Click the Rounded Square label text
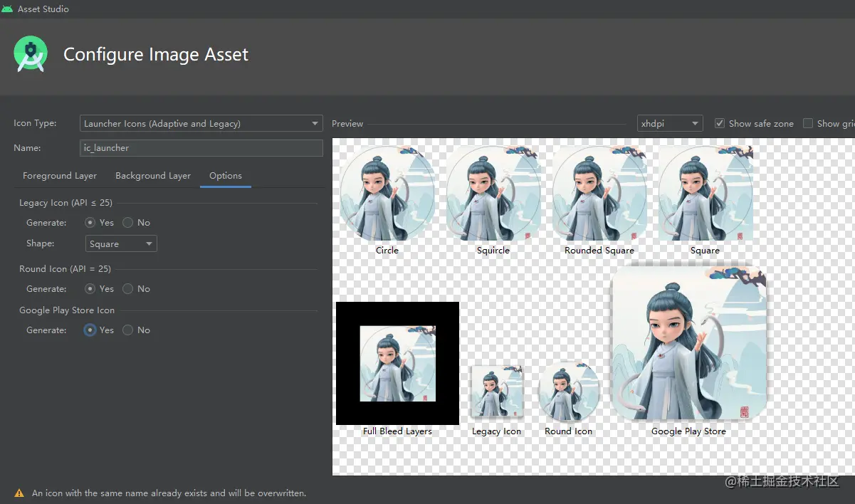This screenshot has height=504, width=855. 599,251
